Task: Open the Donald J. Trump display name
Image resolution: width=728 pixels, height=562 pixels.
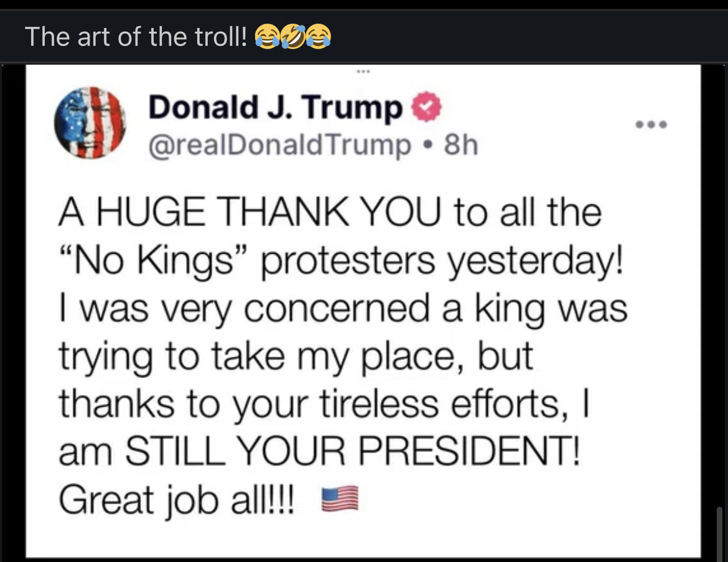Action: point(274,109)
